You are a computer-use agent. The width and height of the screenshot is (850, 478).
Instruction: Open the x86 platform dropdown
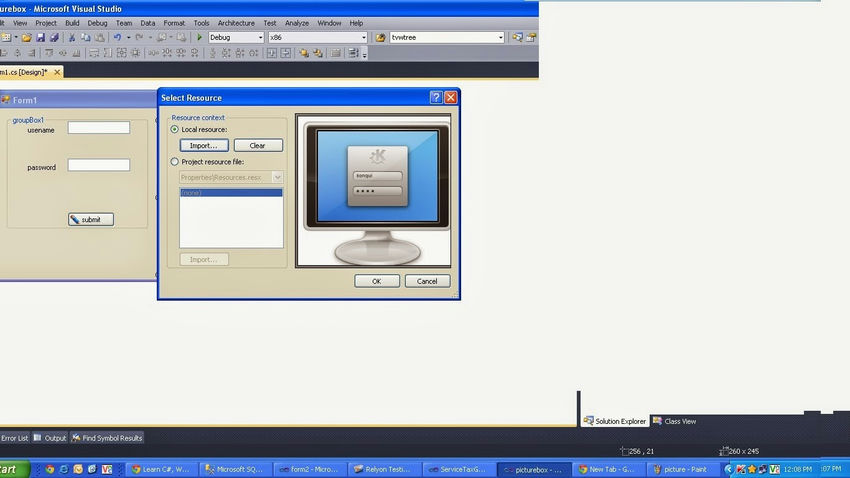click(x=364, y=37)
